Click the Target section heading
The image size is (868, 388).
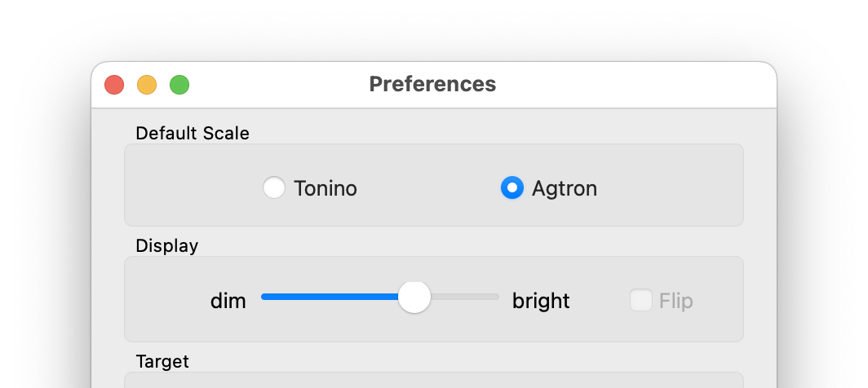[162, 361]
